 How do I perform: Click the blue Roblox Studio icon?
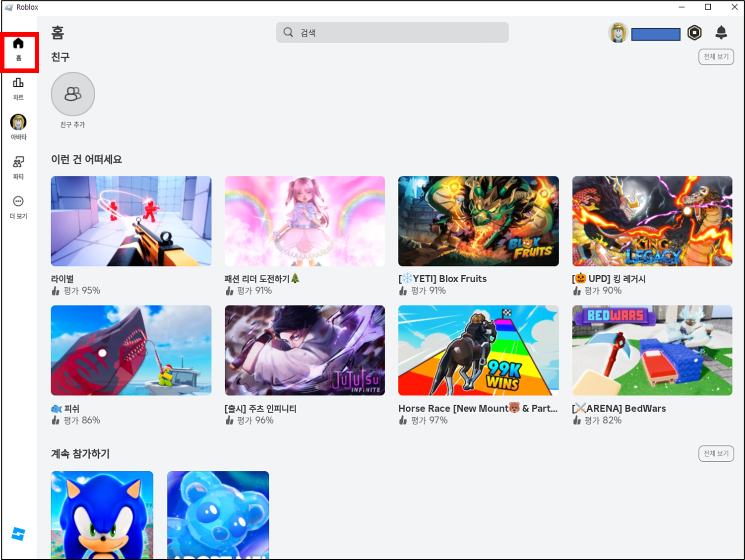[18, 534]
